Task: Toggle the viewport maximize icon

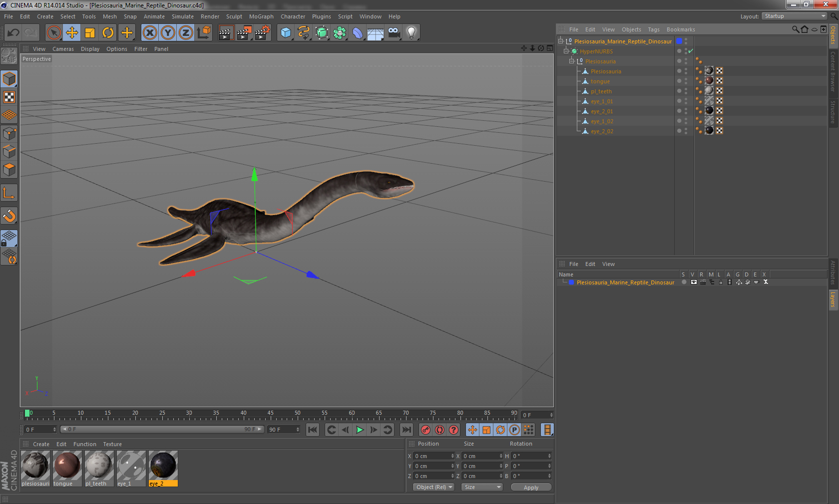Action: tap(550, 48)
